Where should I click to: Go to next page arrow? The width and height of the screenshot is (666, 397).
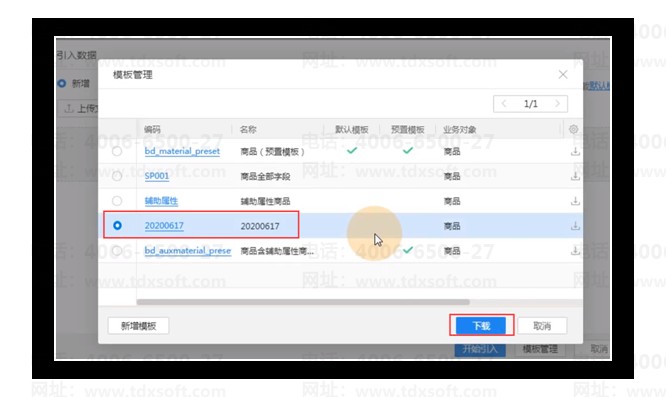(x=557, y=104)
